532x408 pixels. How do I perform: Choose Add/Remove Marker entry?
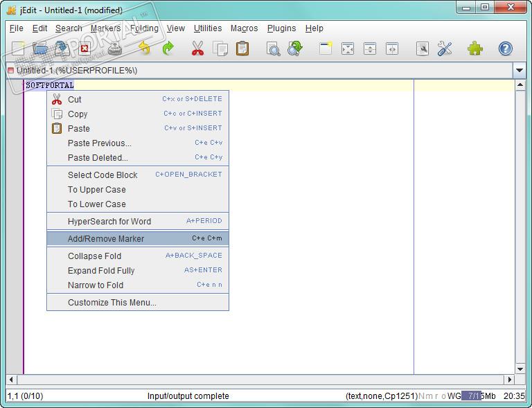[138, 239]
